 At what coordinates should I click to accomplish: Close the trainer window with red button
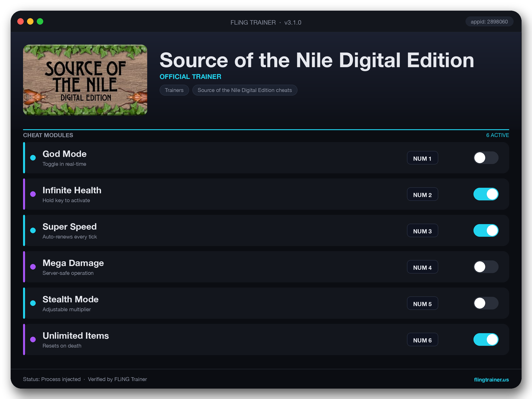[x=21, y=22]
